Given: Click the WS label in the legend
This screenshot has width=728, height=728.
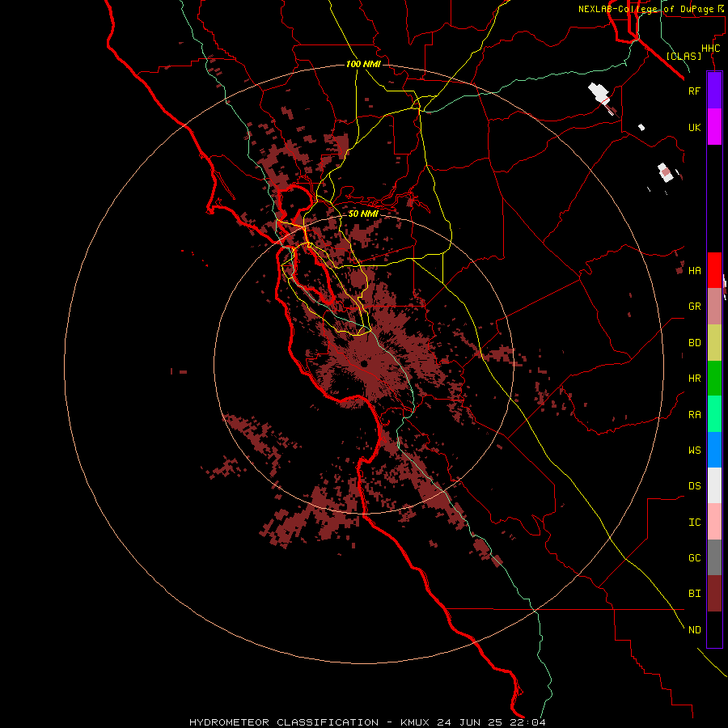Looking at the screenshot, I should click(x=695, y=450).
